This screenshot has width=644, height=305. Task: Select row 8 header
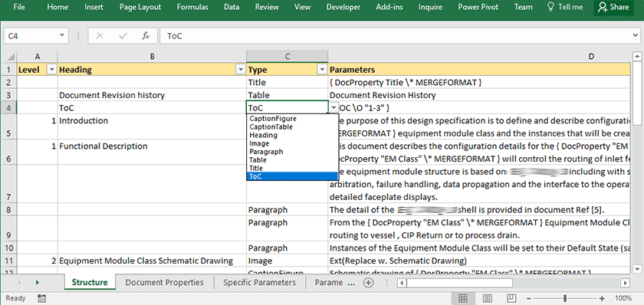coord(8,210)
